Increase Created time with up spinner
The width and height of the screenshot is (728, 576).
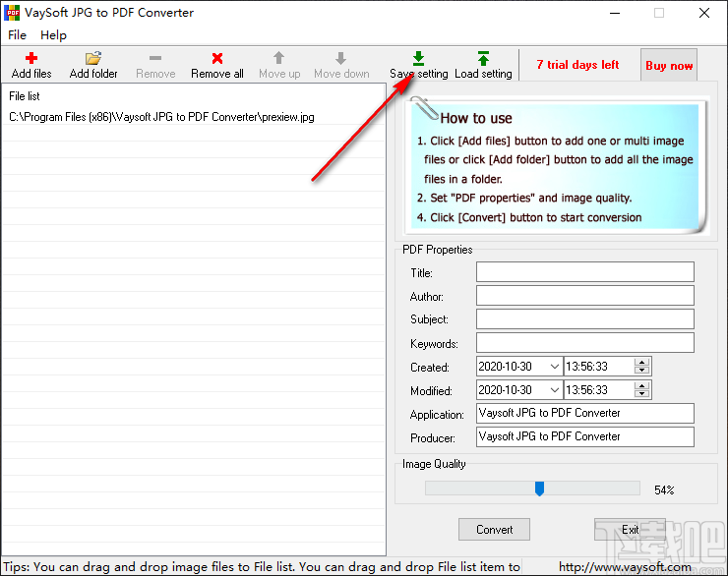pyautogui.click(x=641, y=362)
